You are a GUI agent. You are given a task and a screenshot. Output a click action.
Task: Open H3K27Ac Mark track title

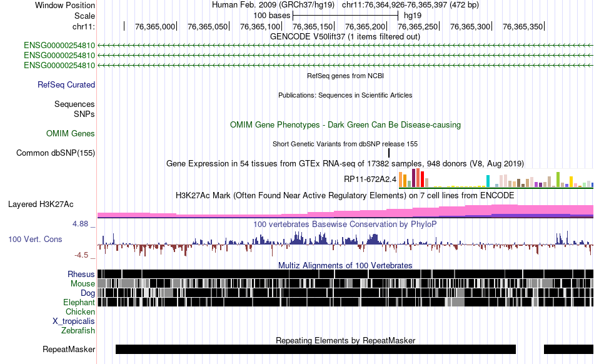[345, 195]
